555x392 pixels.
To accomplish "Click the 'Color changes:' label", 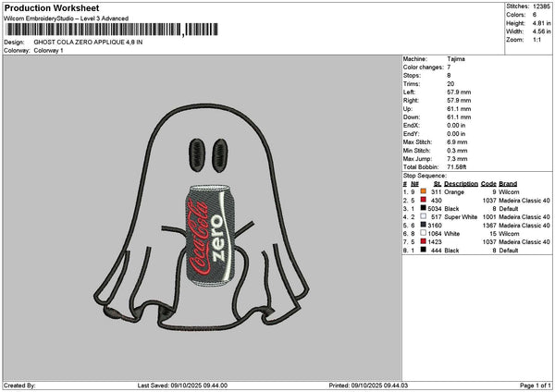I will tap(423, 67).
